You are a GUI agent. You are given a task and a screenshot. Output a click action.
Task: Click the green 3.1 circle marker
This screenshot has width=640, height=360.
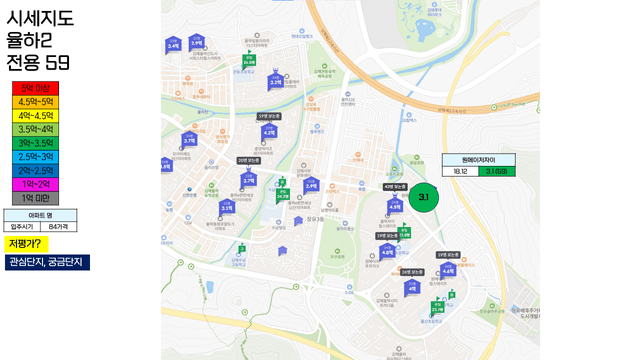coord(424,198)
